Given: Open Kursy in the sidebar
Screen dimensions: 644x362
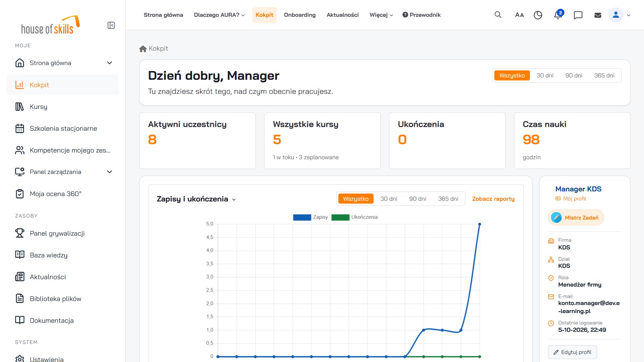Looking at the screenshot, I should (x=63, y=107).
